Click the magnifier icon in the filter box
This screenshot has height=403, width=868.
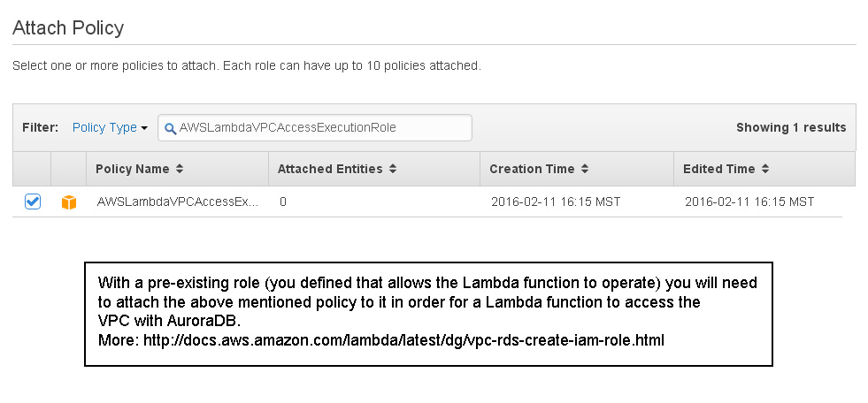coord(171,128)
